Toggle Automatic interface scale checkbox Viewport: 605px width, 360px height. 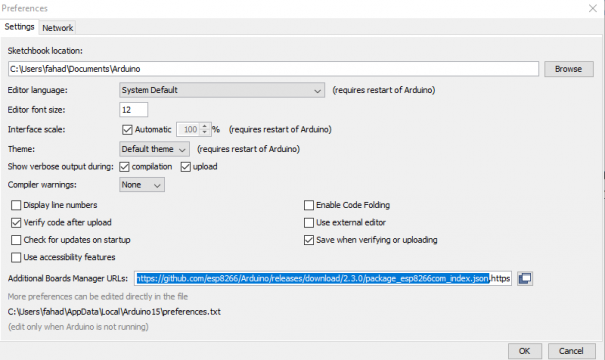pos(127,130)
